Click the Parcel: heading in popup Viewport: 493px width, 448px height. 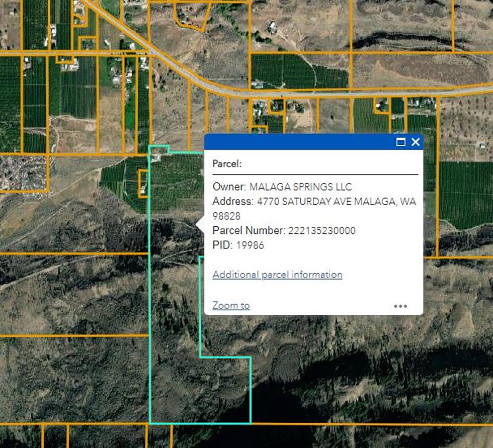point(227,164)
